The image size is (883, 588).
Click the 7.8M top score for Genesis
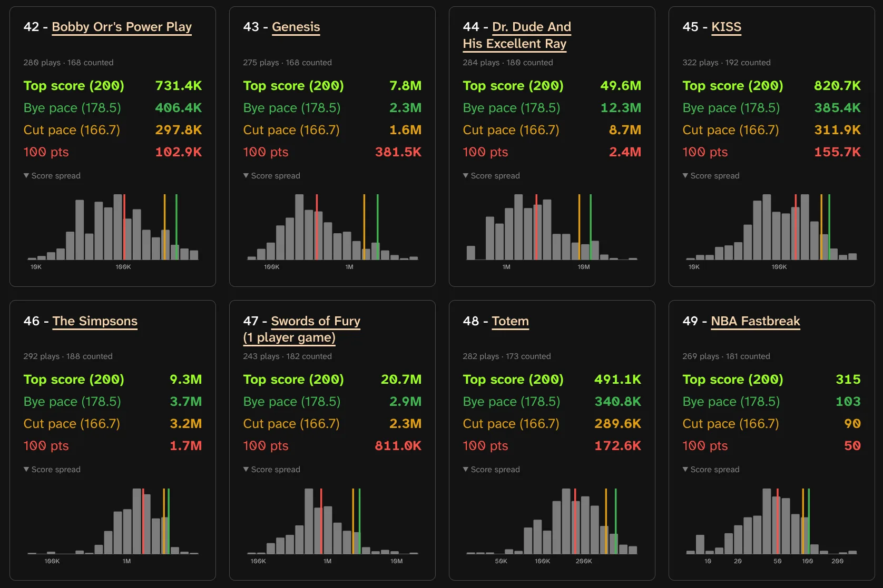(406, 86)
